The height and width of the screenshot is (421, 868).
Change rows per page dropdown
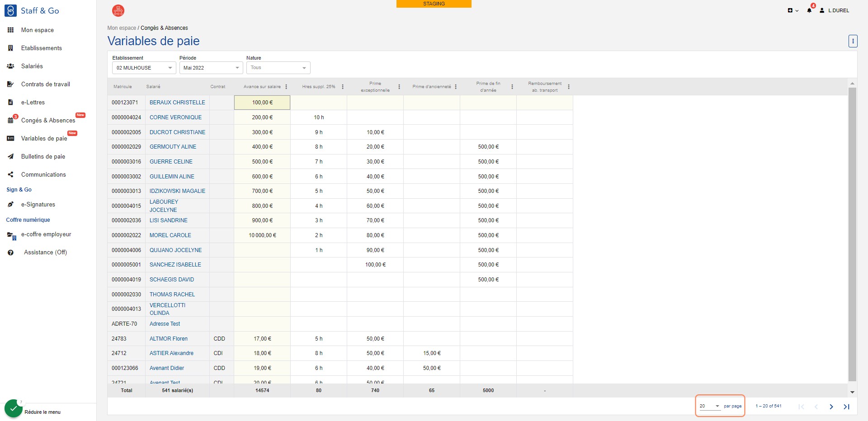pyautogui.click(x=710, y=406)
